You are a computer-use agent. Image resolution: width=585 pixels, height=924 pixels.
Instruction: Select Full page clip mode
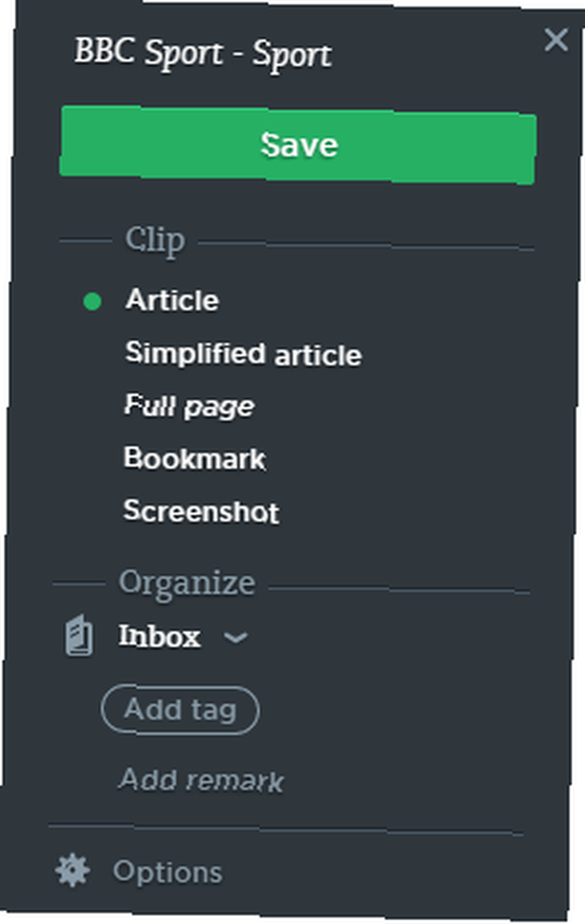point(189,407)
